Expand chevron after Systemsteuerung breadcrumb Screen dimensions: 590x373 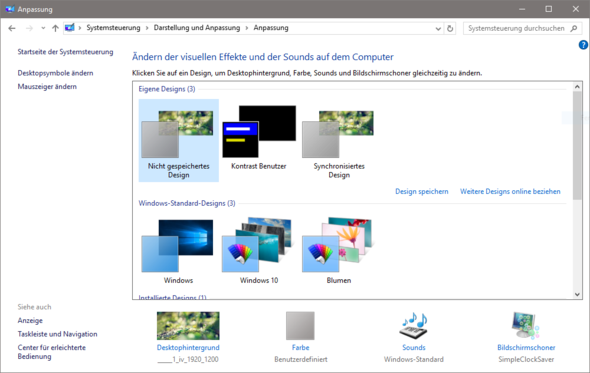pos(147,28)
